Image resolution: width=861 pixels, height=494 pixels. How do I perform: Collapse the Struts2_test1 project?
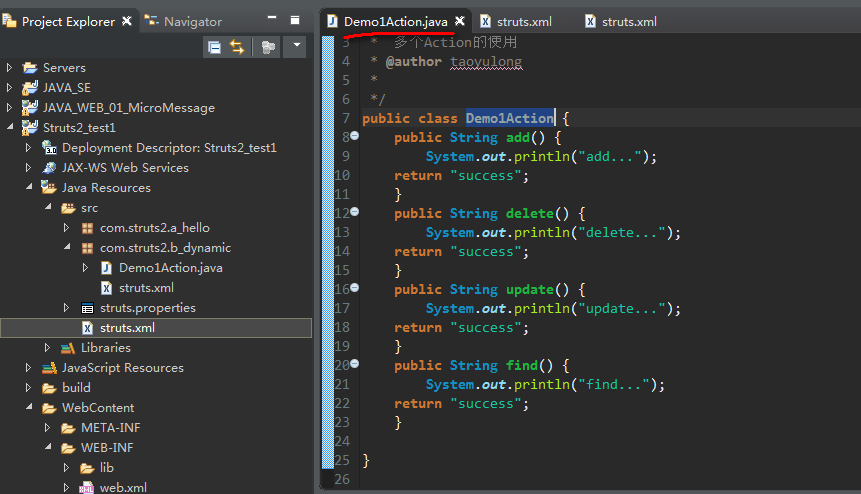(9, 128)
